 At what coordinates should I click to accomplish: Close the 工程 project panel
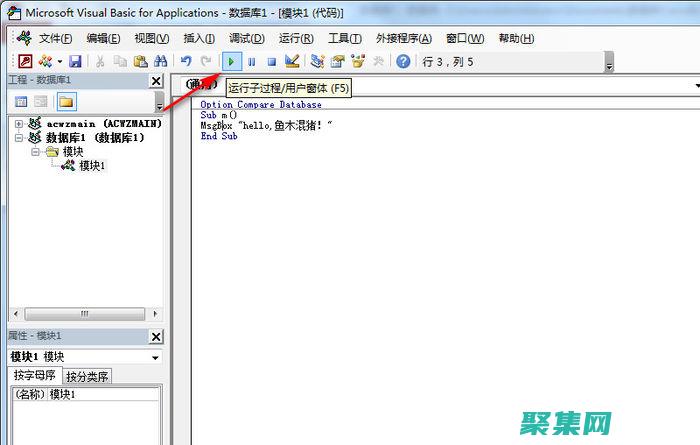[x=156, y=80]
